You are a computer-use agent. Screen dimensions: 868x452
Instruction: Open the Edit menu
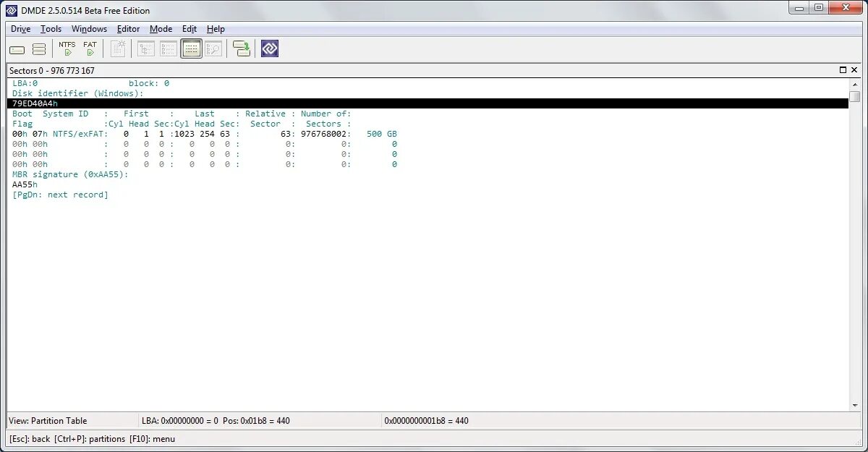click(x=190, y=29)
